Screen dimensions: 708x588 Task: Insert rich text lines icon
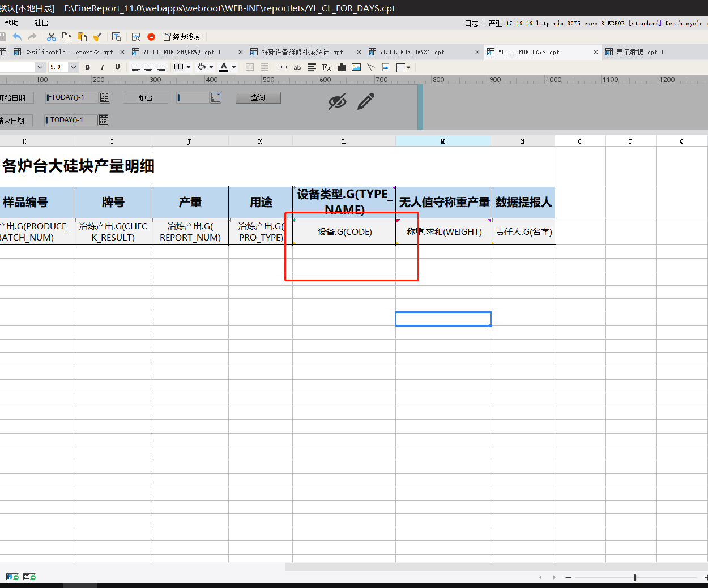tap(312, 67)
